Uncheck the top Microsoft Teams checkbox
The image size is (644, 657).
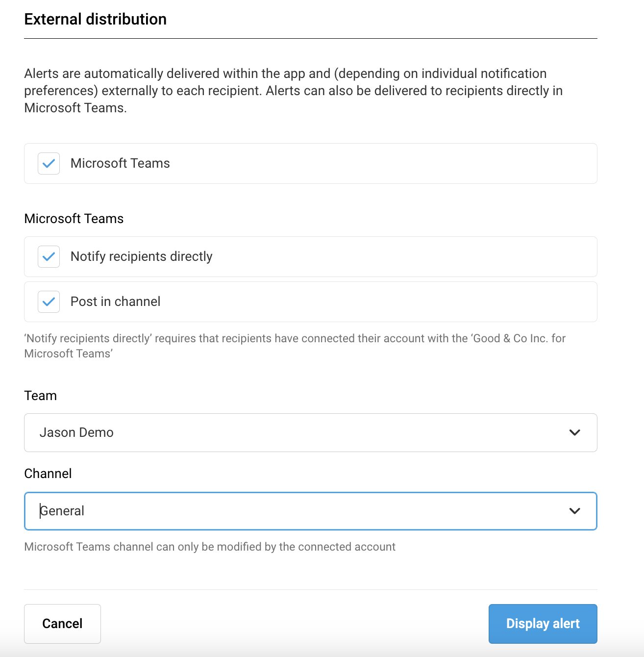pyautogui.click(x=49, y=164)
